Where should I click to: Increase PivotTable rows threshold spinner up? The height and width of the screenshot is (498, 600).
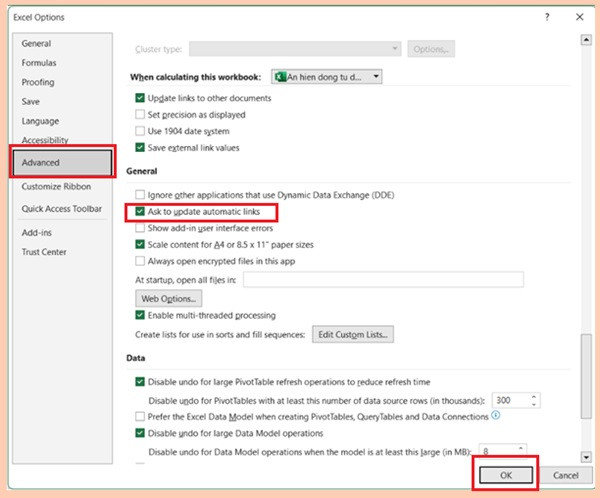pos(534,397)
